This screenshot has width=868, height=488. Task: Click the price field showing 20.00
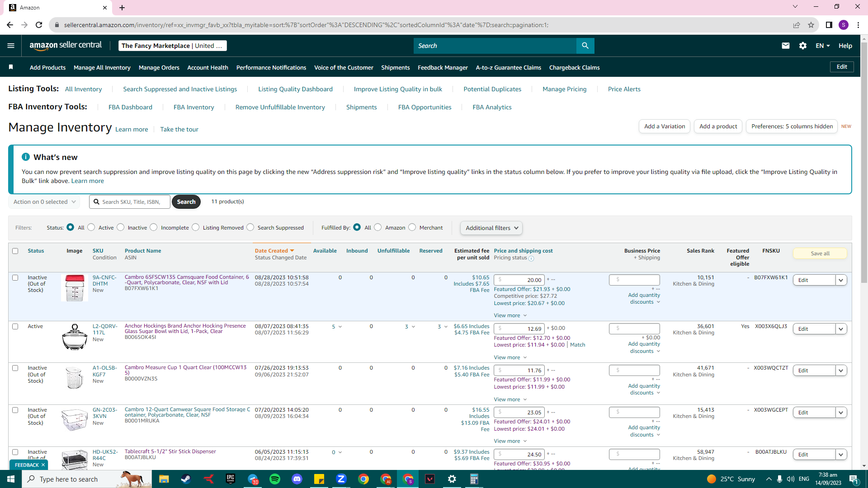coord(519,280)
